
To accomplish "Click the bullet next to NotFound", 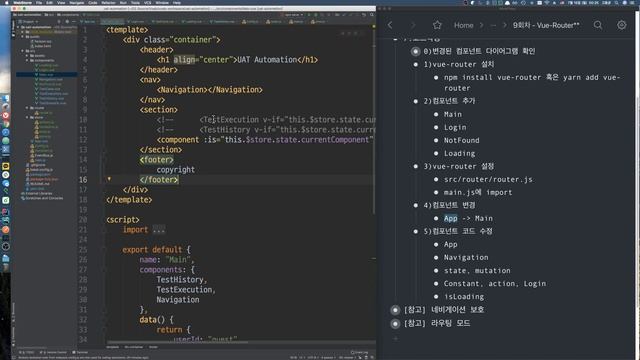I will [436, 140].
